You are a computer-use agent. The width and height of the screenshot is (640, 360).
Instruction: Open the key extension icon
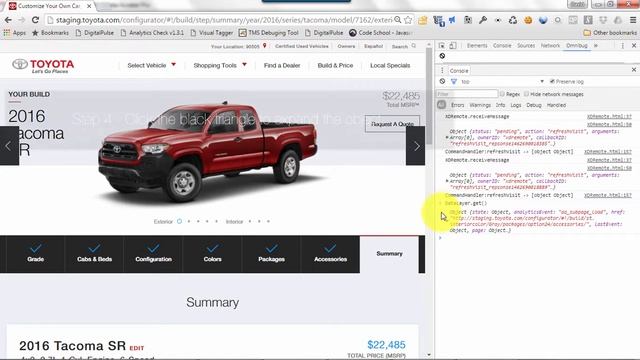click(483, 20)
